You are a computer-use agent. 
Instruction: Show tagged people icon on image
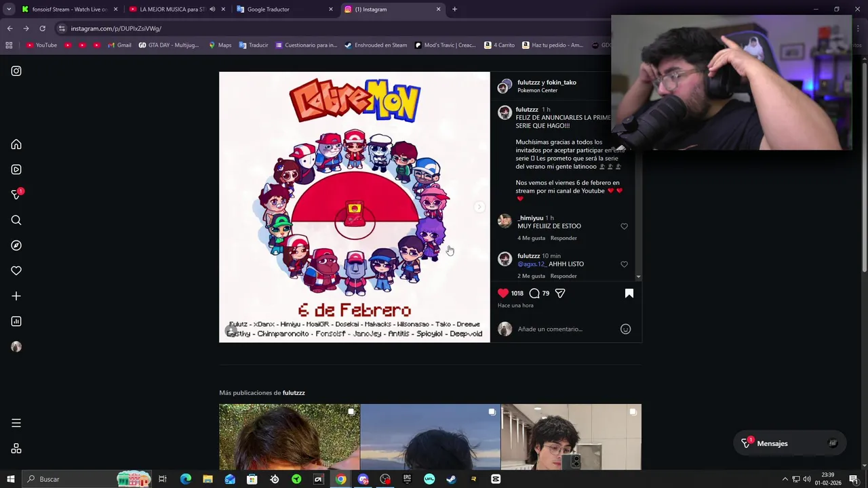pos(231,331)
